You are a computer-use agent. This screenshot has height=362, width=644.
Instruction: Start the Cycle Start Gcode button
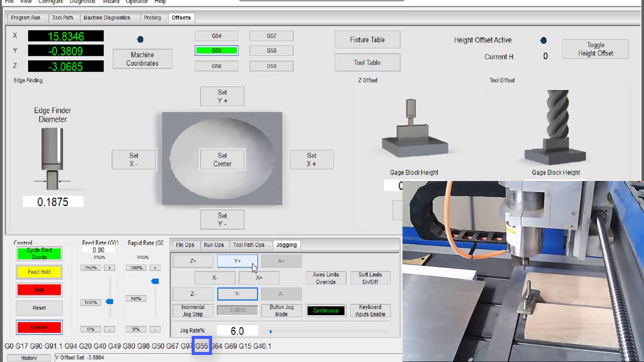tap(39, 254)
